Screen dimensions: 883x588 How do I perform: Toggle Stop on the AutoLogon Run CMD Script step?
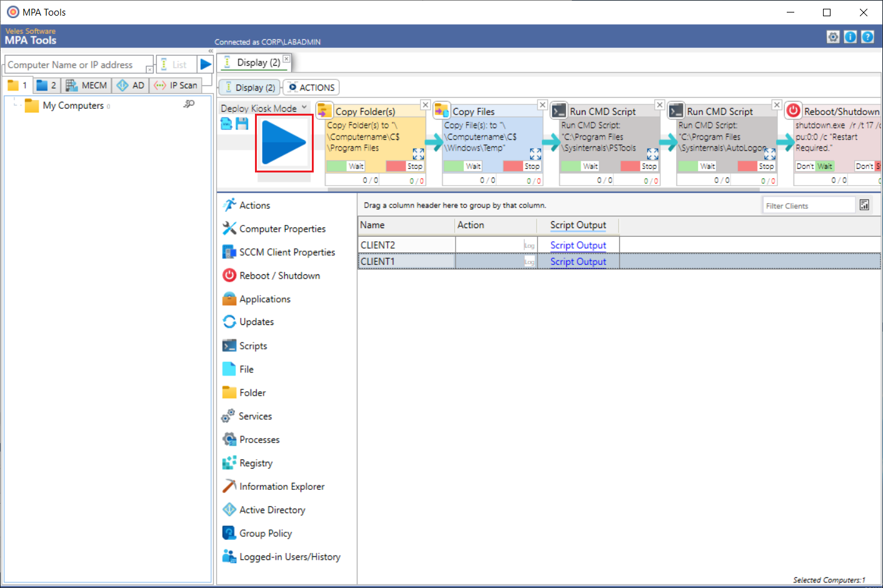point(756,166)
